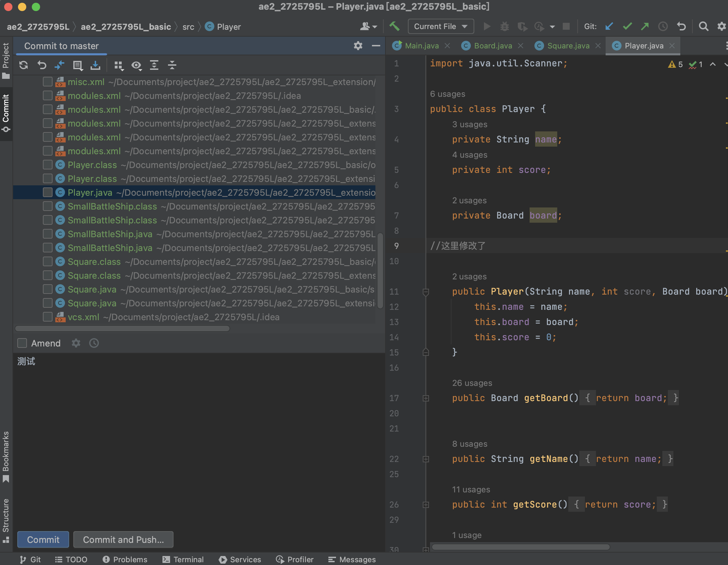Open IDE Settings via the gear icon
This screenshot has height=565, width=728.
[722, 26]
